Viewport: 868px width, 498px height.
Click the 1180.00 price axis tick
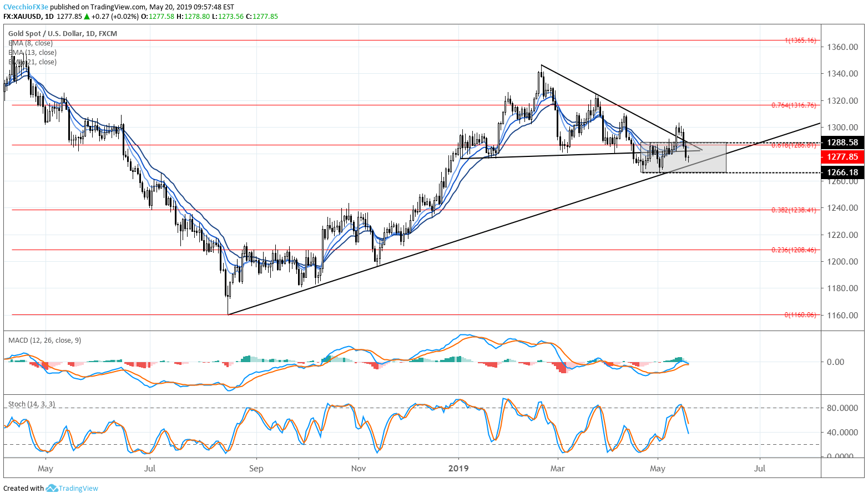(x=842, y=288)
